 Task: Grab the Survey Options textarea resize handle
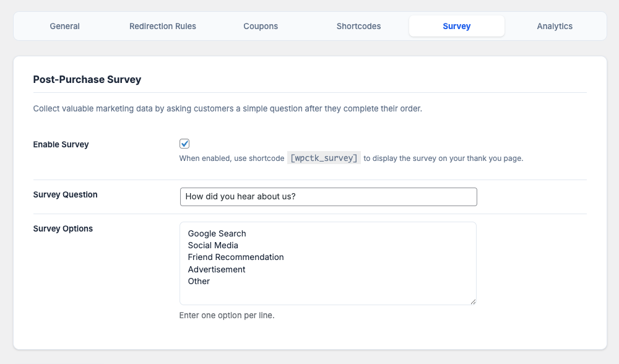473,301
